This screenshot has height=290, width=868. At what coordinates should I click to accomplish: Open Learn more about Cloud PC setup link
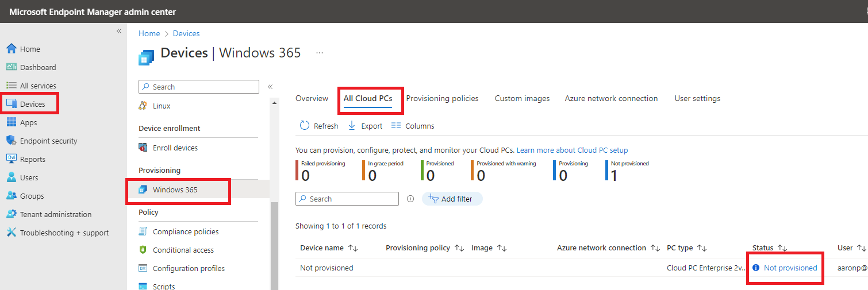[572, 150]
